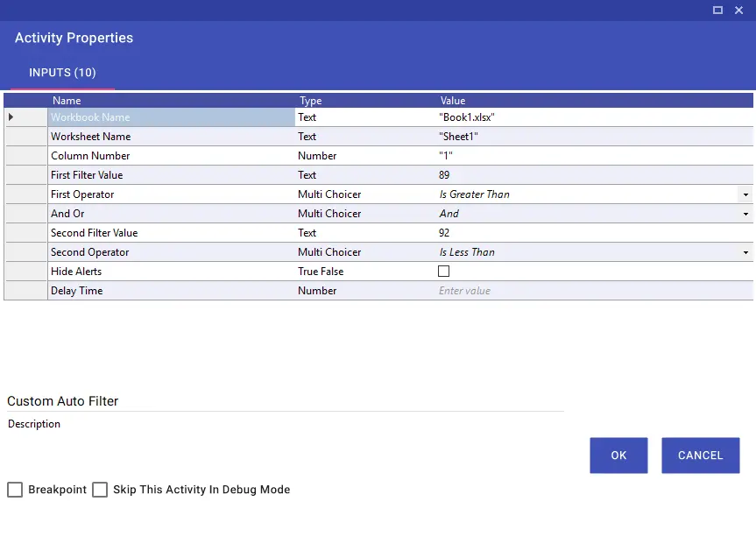Screen dimensions: 756x558
Task: Open the Second Operator dropdown arrow
Action: (745, 252)
